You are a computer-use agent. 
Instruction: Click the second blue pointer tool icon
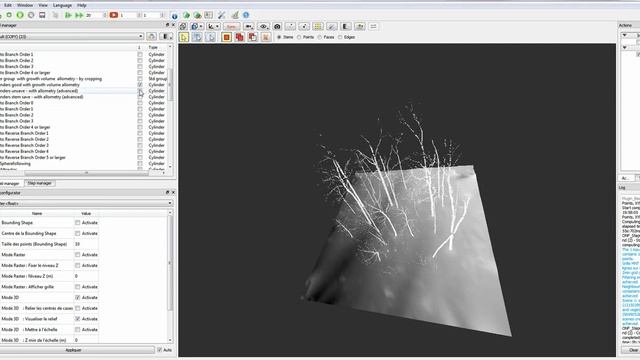tap(197, 37)
